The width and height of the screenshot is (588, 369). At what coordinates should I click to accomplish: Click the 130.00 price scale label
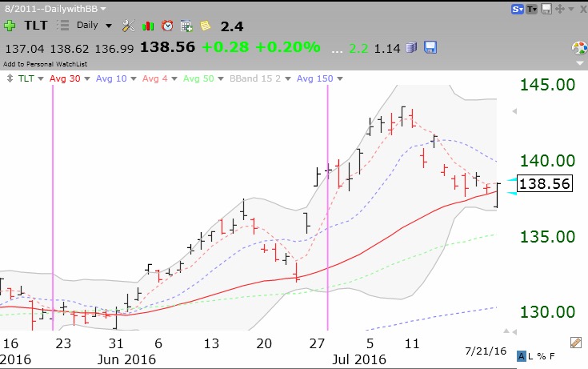click(547, 312)
